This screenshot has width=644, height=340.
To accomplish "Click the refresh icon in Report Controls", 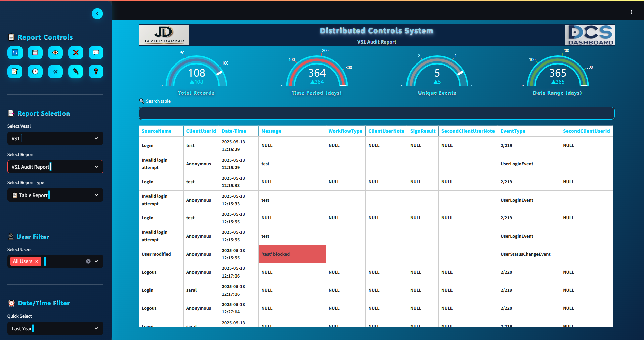I will click(15, 53).
